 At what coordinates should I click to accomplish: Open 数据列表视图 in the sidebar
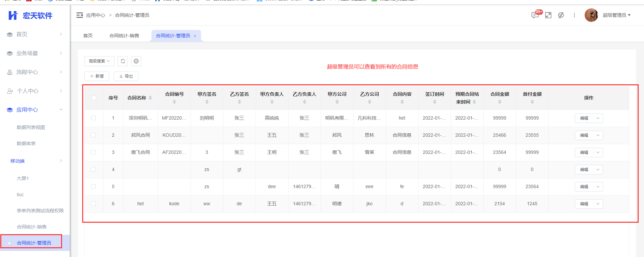tap(31, 127)
